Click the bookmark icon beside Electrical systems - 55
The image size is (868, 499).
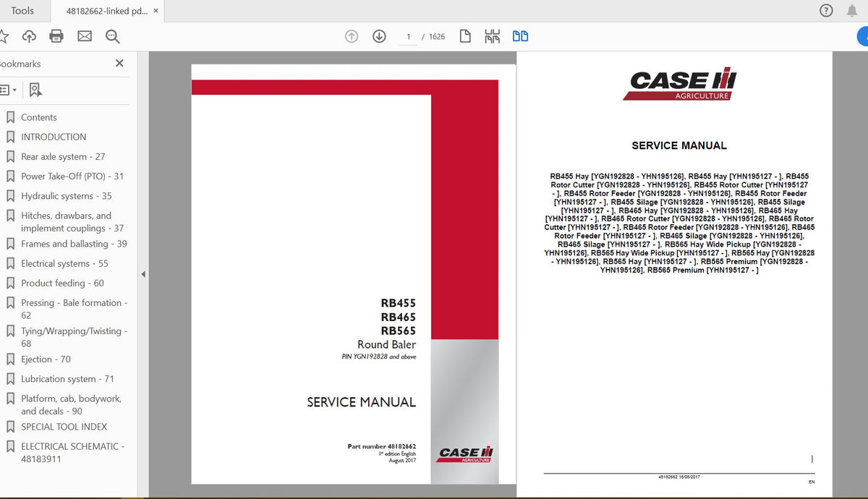[x=10, y=263]
